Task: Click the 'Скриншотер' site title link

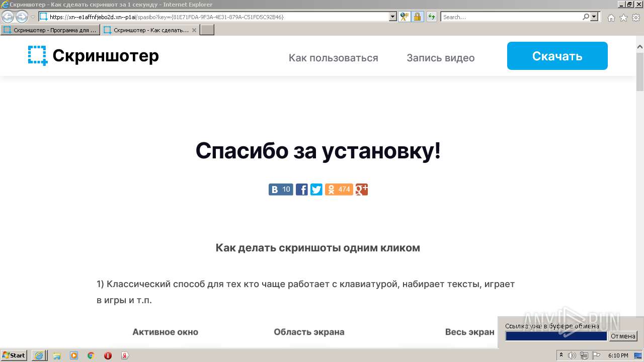Action: coord(106,55)
